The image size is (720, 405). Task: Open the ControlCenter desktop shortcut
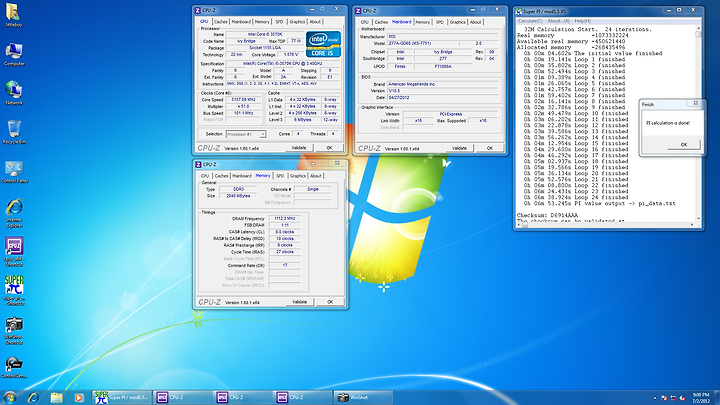(14, 368)
